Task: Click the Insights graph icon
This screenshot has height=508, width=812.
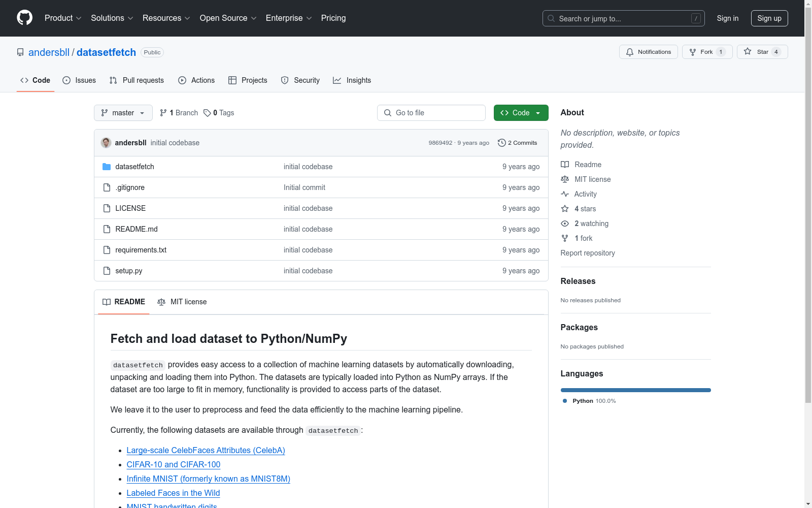Action: pyautogui.click(x=337, y=80)
